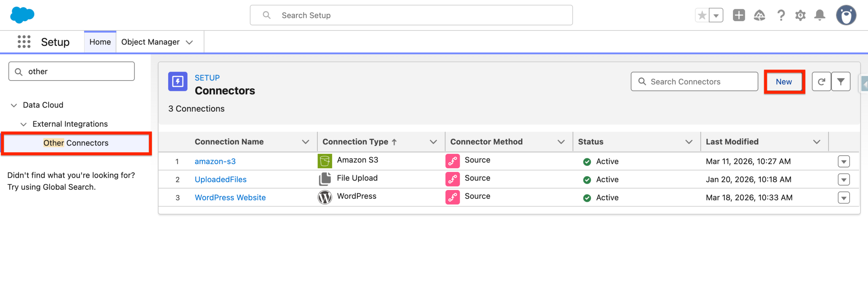Open row actions menu for WordPress Website

(844, 197)
